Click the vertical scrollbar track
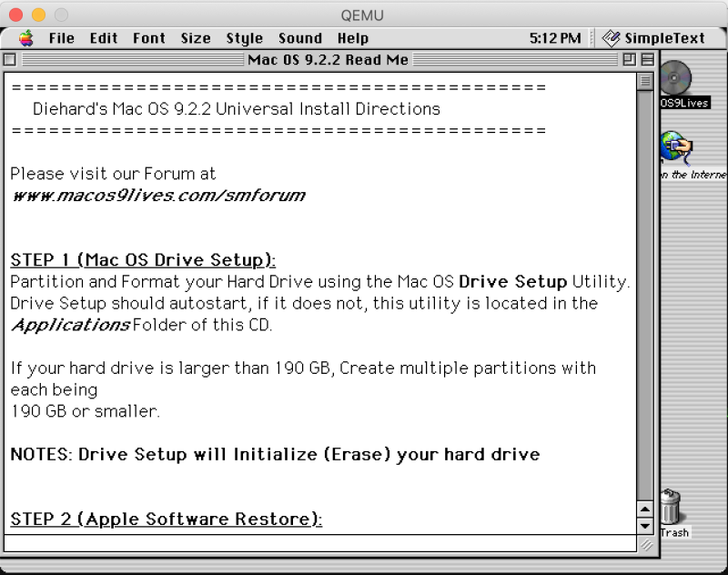728x575 pixels. pyautogui.click(x=645, y=295)
